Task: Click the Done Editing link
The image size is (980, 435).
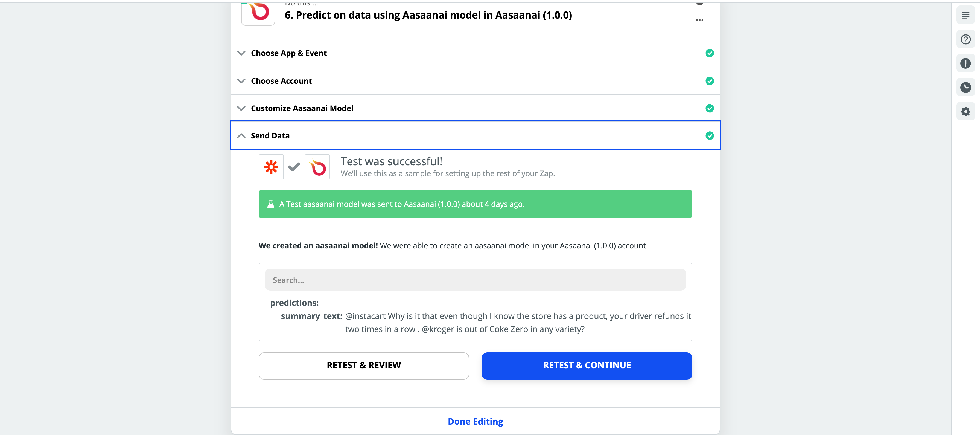Action: (475, 421)
